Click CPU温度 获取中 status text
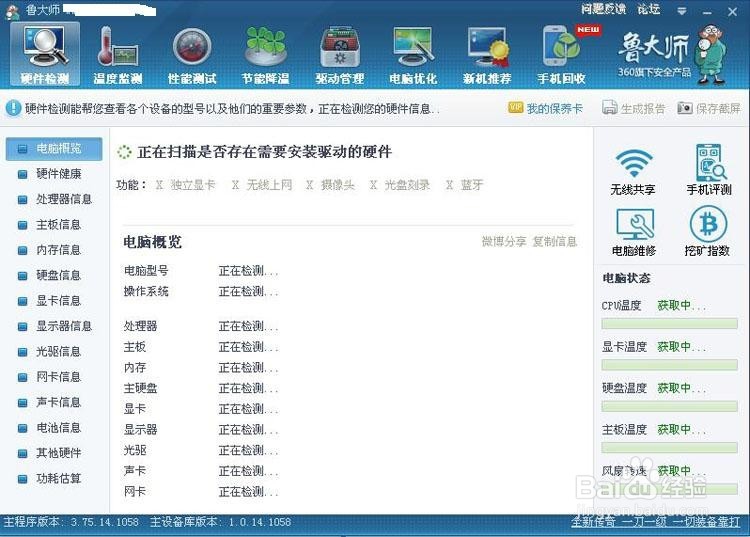Viewport: 750px width, 537px height. 681,305
